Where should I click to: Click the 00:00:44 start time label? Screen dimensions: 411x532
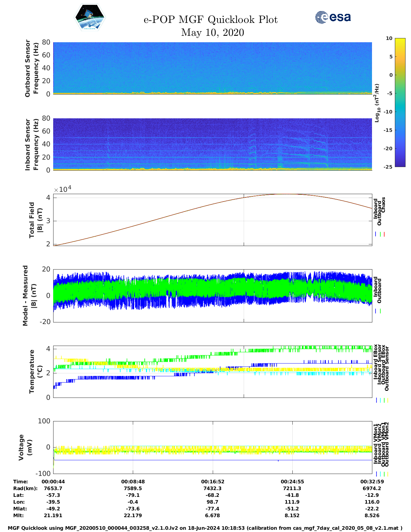(x=53, y=482)
